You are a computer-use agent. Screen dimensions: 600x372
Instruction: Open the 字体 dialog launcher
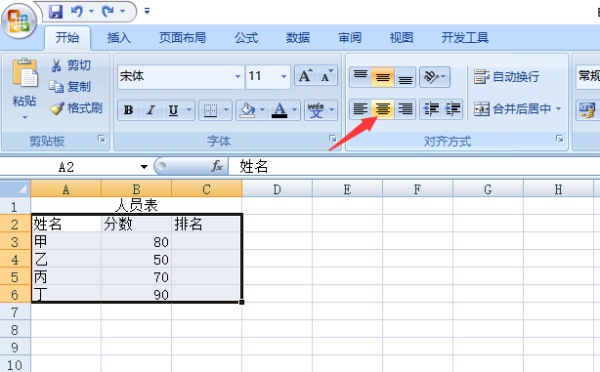333,139
